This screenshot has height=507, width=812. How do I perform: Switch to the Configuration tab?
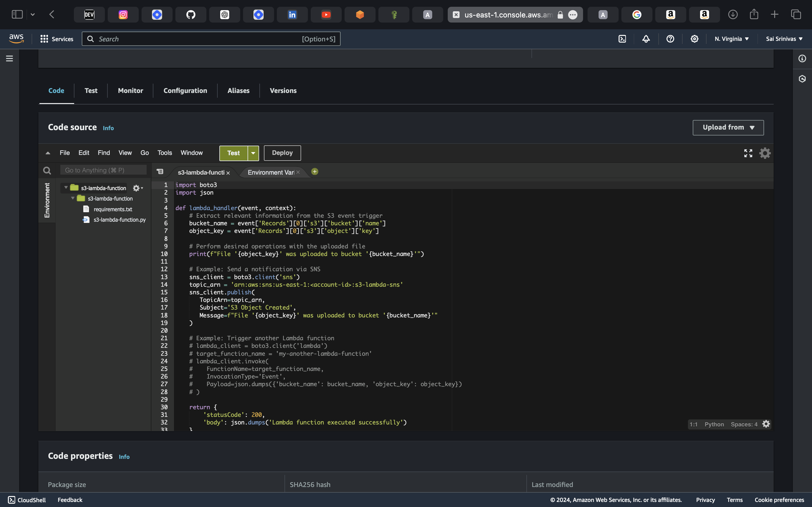tap(185, 90)
